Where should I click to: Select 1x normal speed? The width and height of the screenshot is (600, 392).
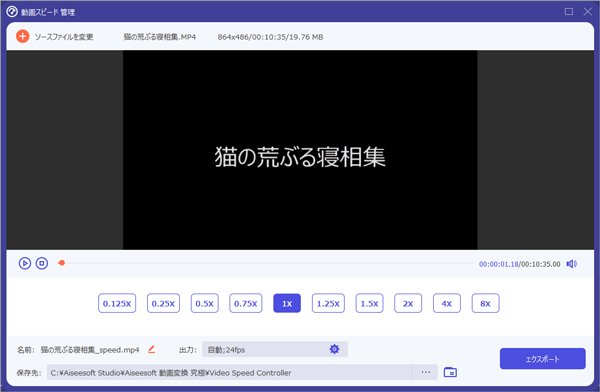tap(287, 303)
